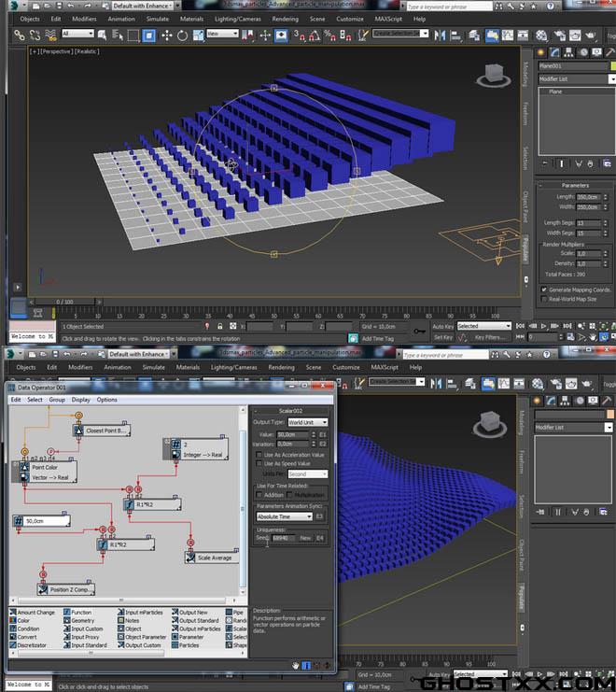Click the Perspective viewport label in upper window

pos(57,51)
